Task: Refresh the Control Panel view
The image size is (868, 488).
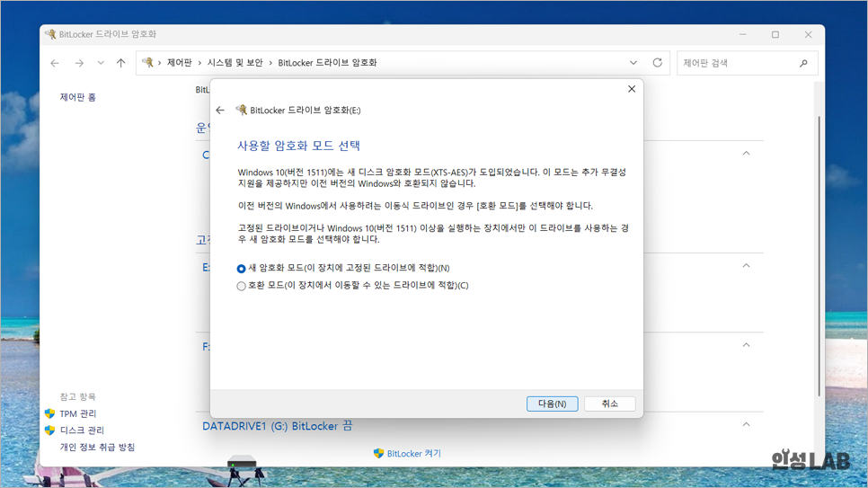Action: coord(657,63)
